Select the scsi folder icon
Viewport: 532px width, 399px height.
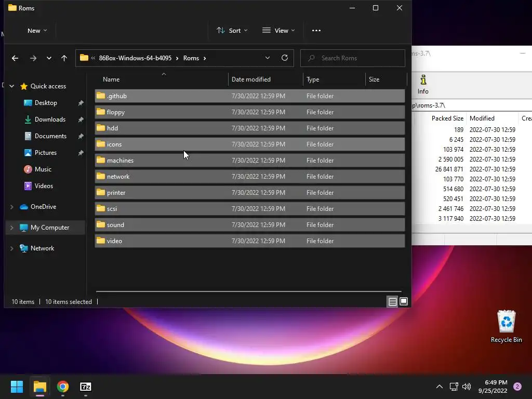pos(100,208)
